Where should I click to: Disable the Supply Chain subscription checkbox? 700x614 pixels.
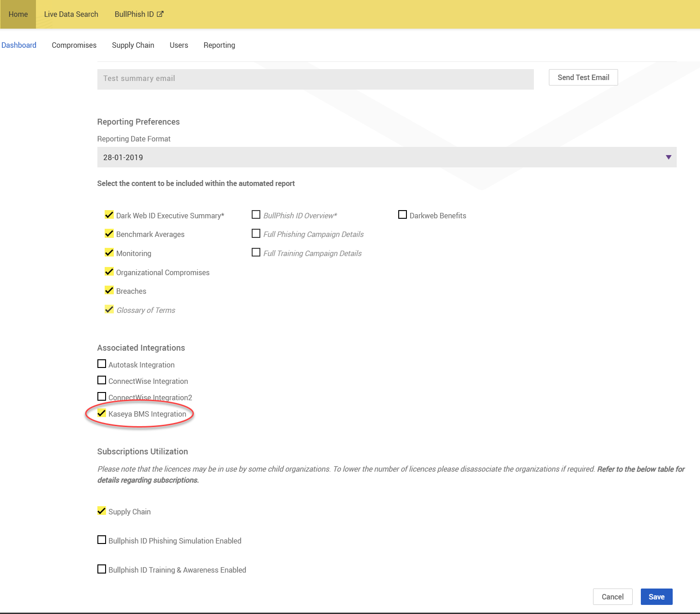click(x=102, y=511)
